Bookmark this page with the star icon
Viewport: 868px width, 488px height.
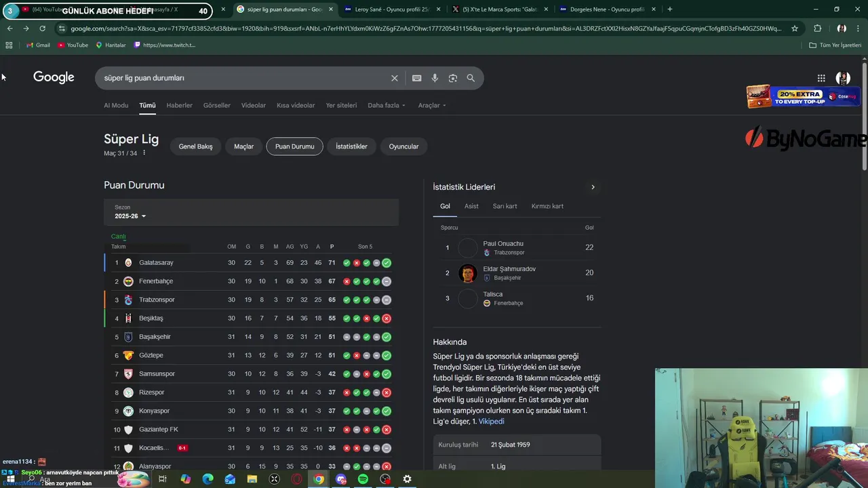tap(795, 28)
